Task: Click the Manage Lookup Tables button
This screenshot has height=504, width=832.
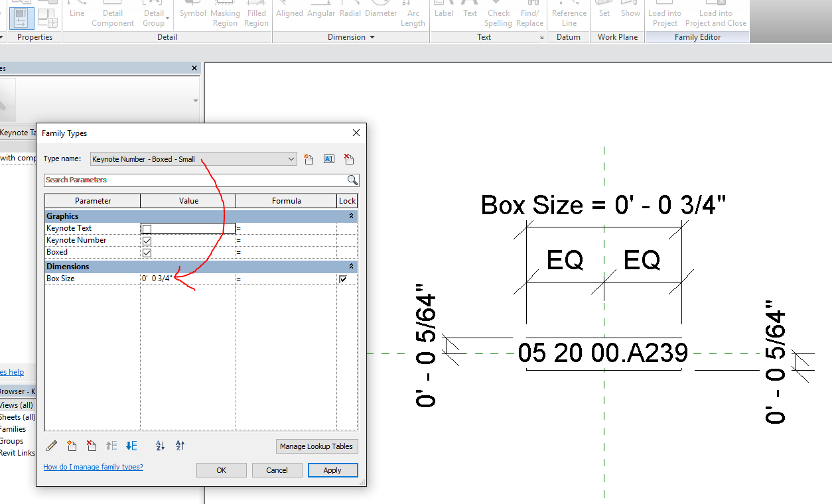Action: click(316, 446)
